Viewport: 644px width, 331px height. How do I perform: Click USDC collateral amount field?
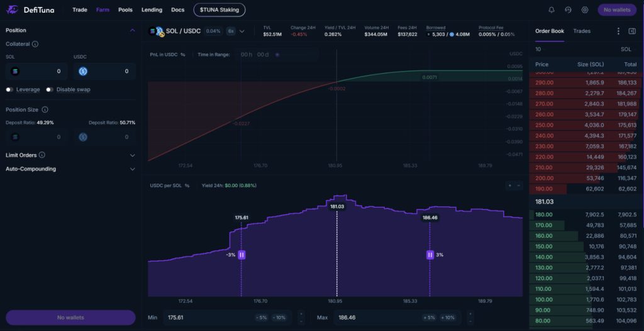pyautogui.click(x=104, y=72)
